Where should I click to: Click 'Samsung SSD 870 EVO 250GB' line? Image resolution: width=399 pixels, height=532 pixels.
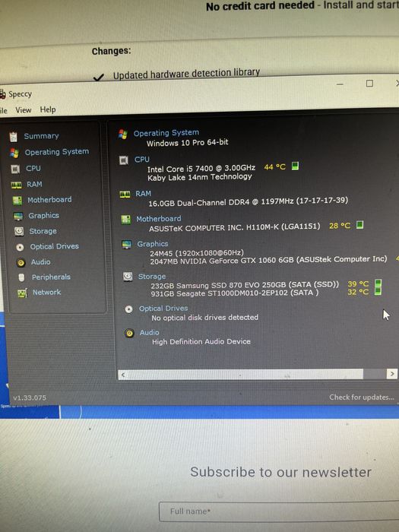pos(245,285)
